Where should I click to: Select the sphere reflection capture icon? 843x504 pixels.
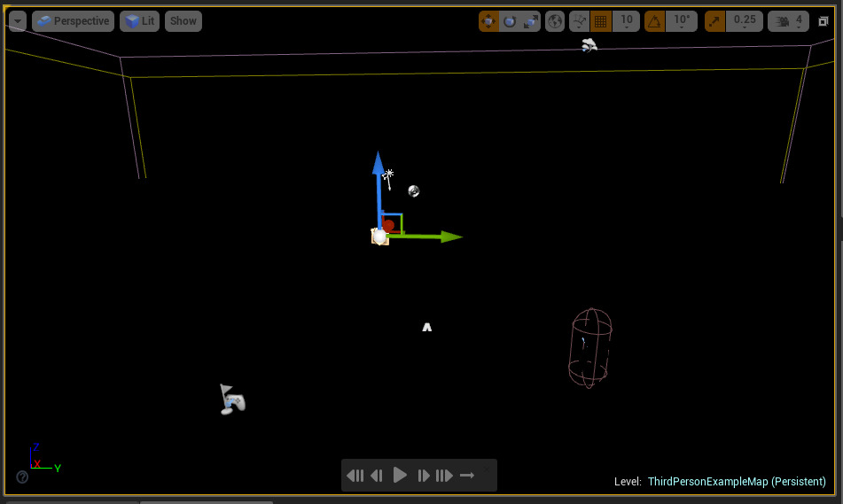(413, 191)
